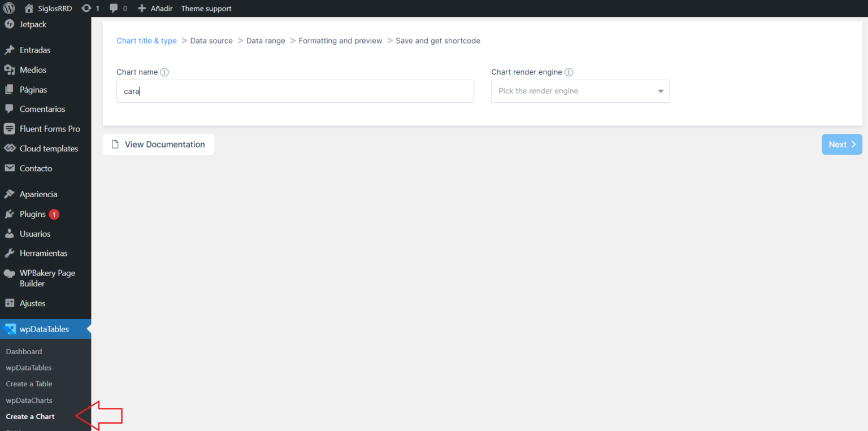The image size is (868, 431).
Task: Open the Fluent Forms Pro menu
Action: pyautogui.click(x=50, y=129)
